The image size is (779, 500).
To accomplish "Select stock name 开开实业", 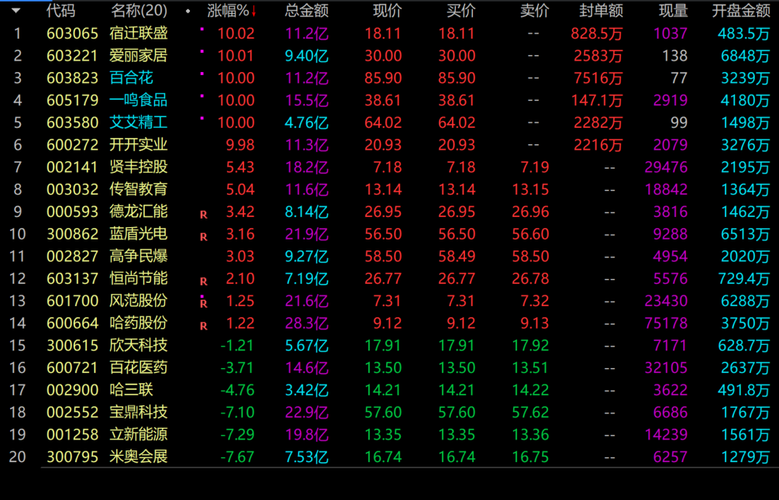I will pos(139,145).
